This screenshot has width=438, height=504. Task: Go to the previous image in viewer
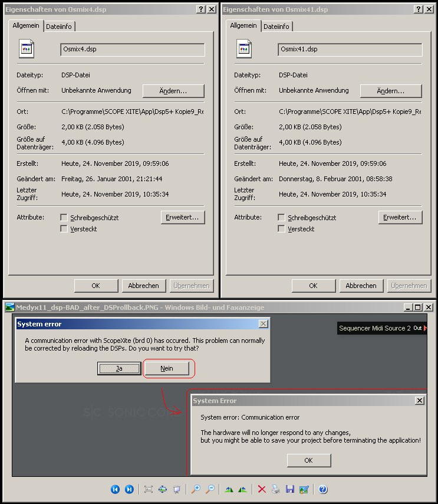click(x=115, y=489)
